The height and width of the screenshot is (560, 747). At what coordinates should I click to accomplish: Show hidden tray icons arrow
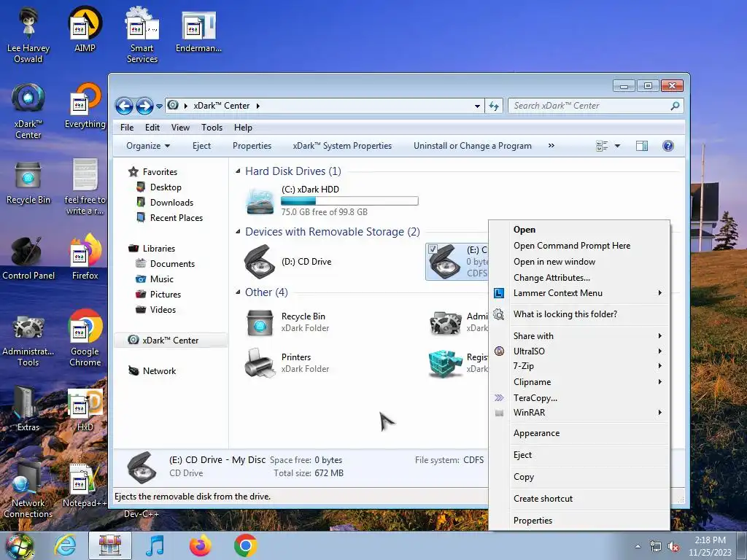pyautogui.click(x=638, y=546)
